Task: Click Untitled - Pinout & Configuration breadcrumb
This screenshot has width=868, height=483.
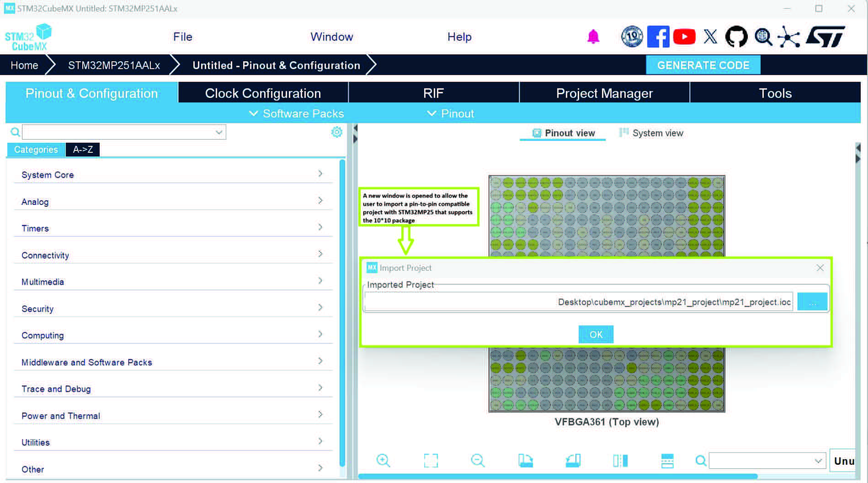Action: 276,65
